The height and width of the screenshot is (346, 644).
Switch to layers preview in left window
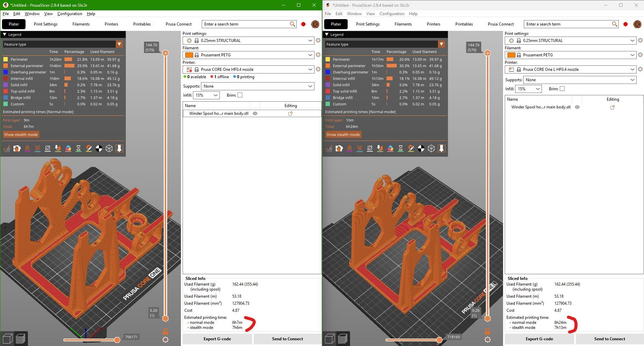click(20, 339)
